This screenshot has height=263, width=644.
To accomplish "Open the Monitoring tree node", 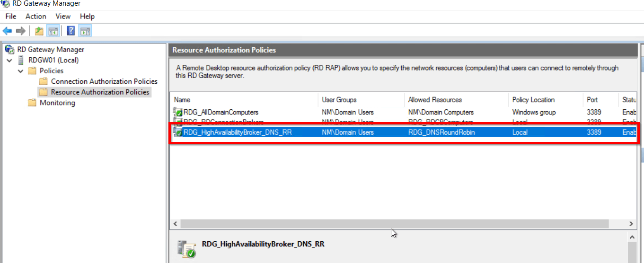I will [x=57, y=103].
